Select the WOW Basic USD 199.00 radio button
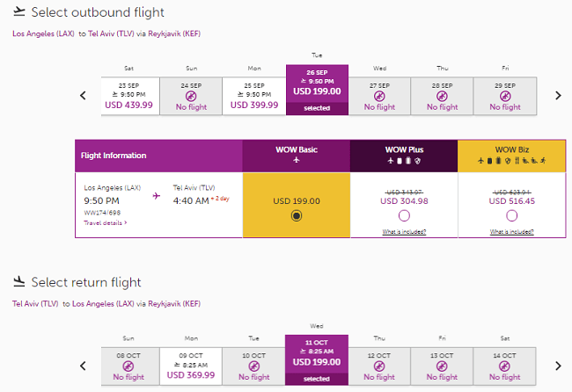This screenshot has height=392, width=572. click(x=297, y=216)
